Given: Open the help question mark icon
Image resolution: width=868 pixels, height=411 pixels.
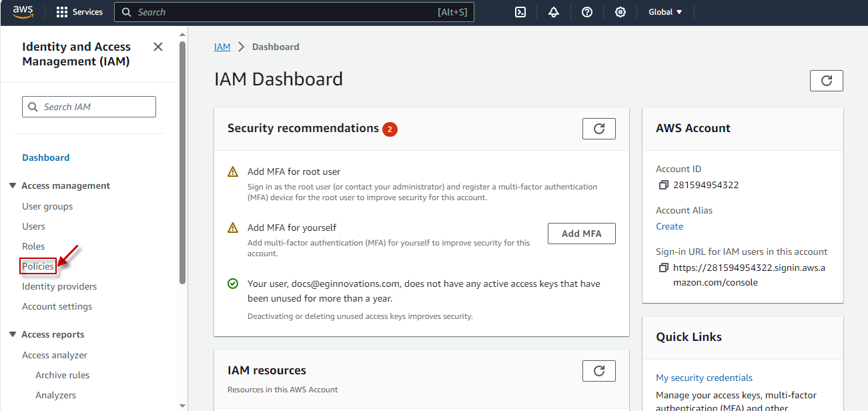Looking at the screenshot, I should (587, 12).
